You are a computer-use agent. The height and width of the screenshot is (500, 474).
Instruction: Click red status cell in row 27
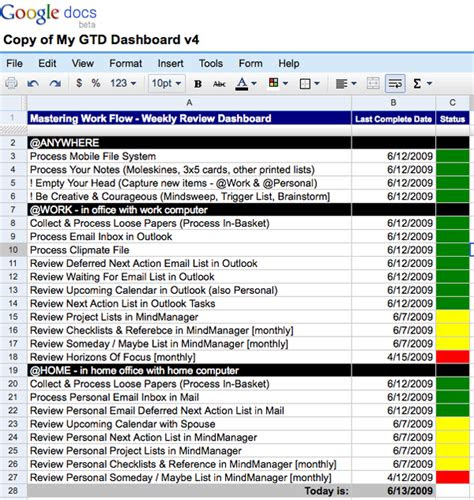click(x=452, y=477)
